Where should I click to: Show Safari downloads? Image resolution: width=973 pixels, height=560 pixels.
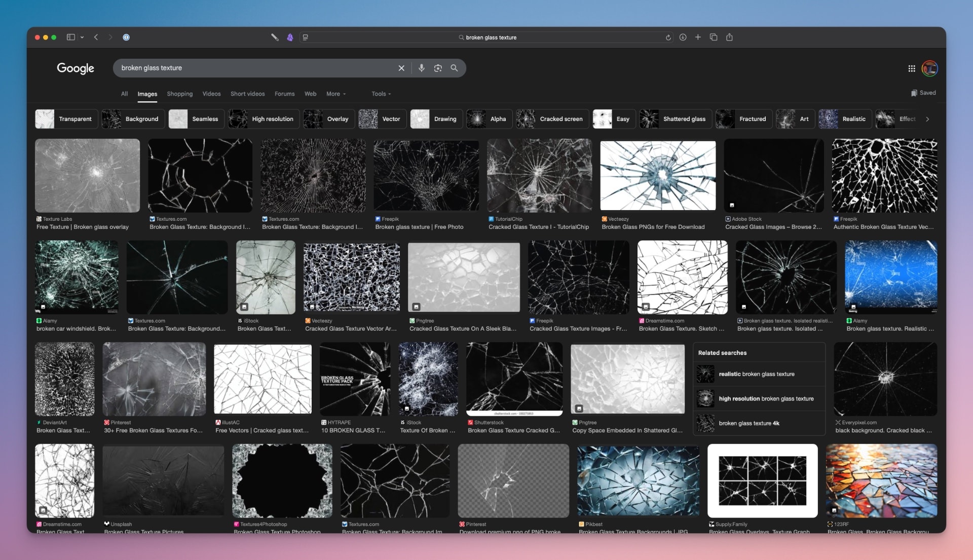(x=683, y=37)
